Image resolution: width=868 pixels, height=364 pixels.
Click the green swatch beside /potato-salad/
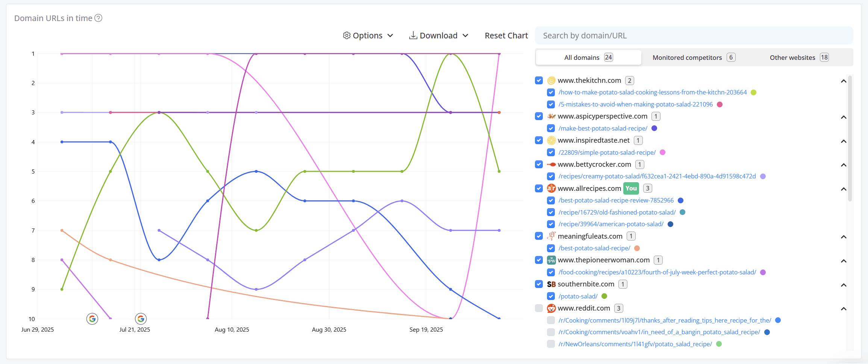pyautogui.click(x=604, y=296)
